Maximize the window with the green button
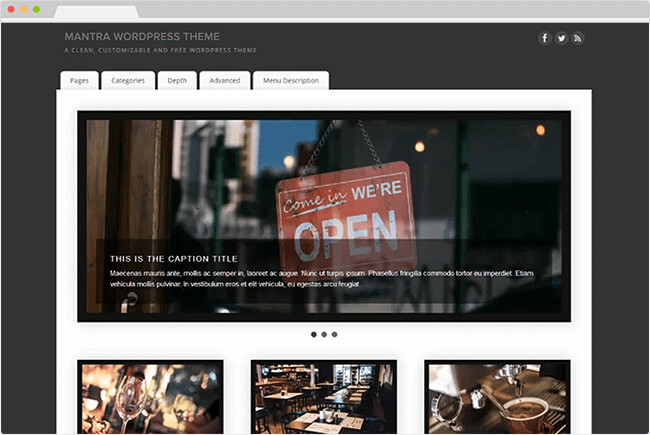The height and width of the screenshot is (435, 650). tap(36, 9)
